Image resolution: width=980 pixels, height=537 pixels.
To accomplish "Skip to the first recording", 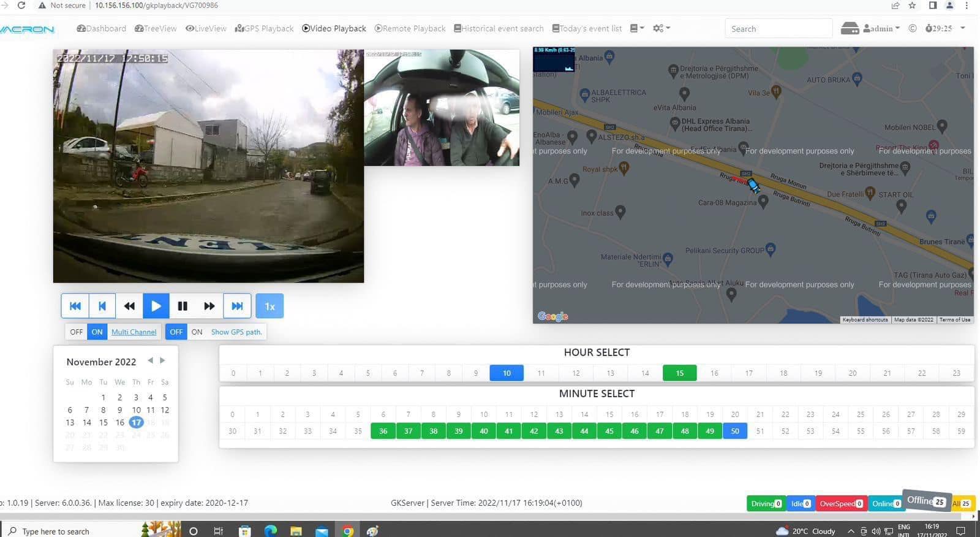I will click(x=75, y=306).
